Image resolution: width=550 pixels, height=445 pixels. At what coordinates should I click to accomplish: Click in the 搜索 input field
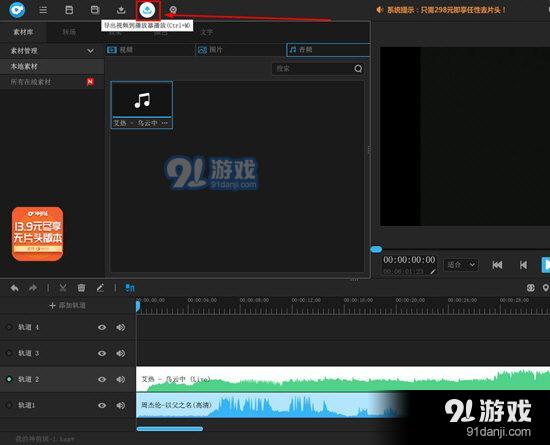coord(313,69)
